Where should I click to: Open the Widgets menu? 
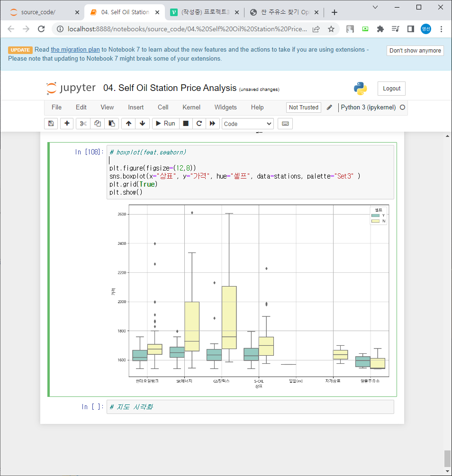pos(226,108)
